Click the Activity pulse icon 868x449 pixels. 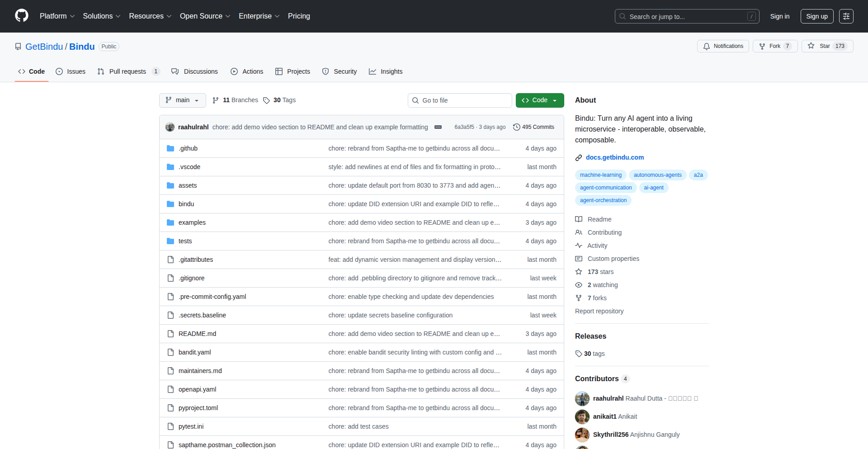tap(579, 246)
